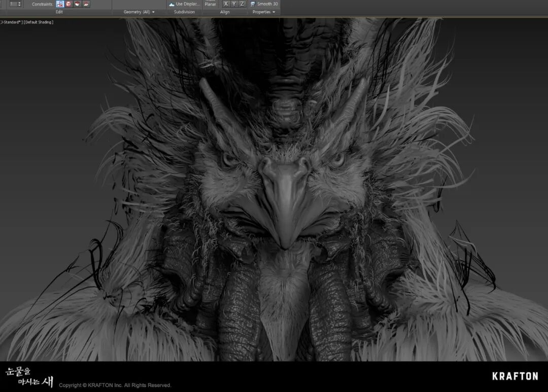Open the Align panel label
This screenshot has width=548, height=392.
[225, 12]
